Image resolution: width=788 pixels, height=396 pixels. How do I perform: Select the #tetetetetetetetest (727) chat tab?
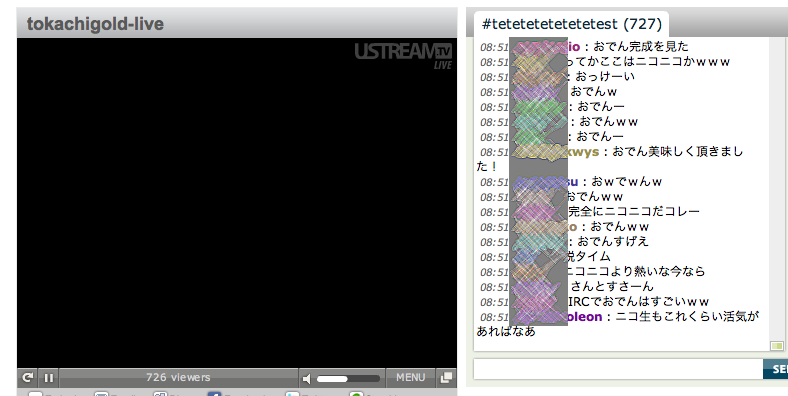[571, 24]
